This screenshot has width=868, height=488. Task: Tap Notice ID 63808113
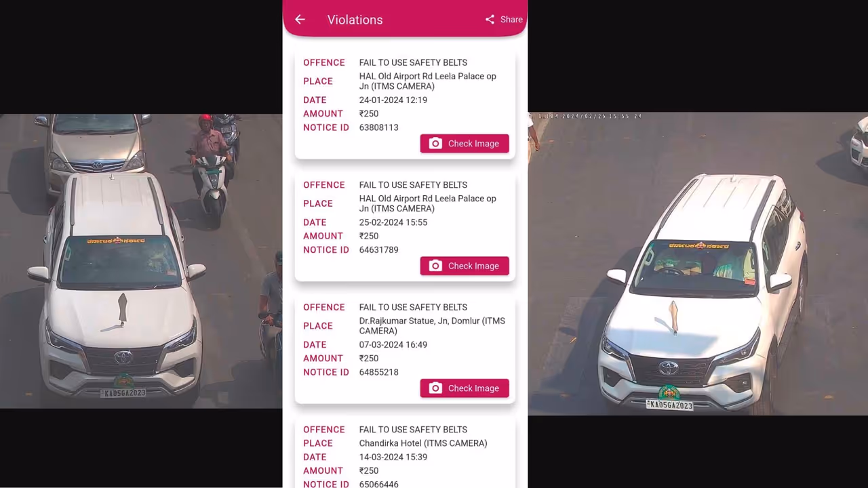pos(378,127)
